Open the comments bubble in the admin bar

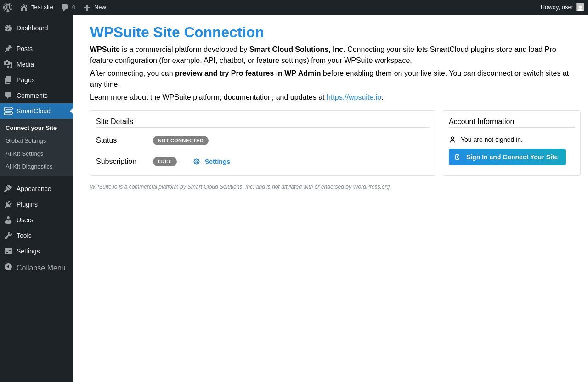pos(65,7)
